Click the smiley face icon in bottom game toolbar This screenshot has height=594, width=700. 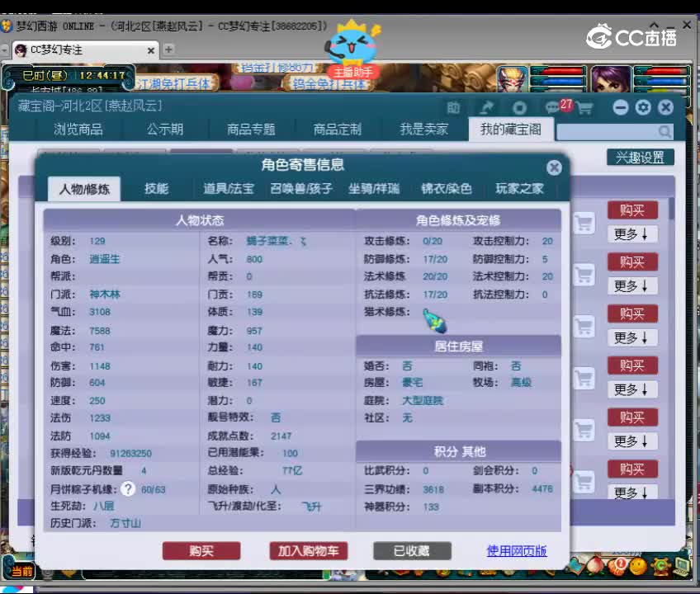638,566
